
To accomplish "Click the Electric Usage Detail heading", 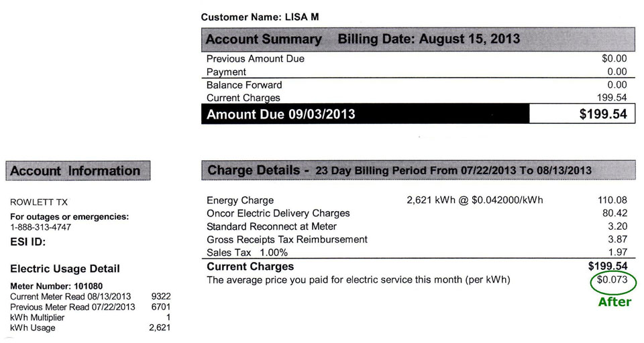I will pyautogui.click(x=65, y=269).
